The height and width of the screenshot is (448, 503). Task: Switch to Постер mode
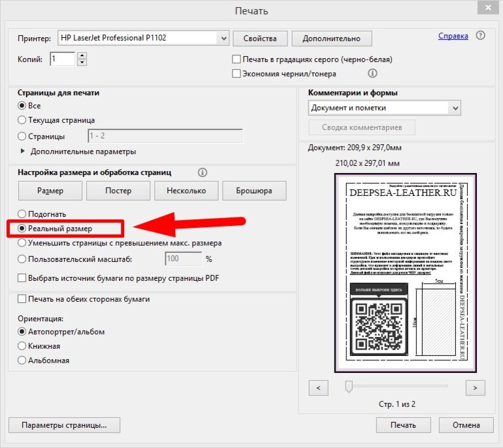pos(118,191)
